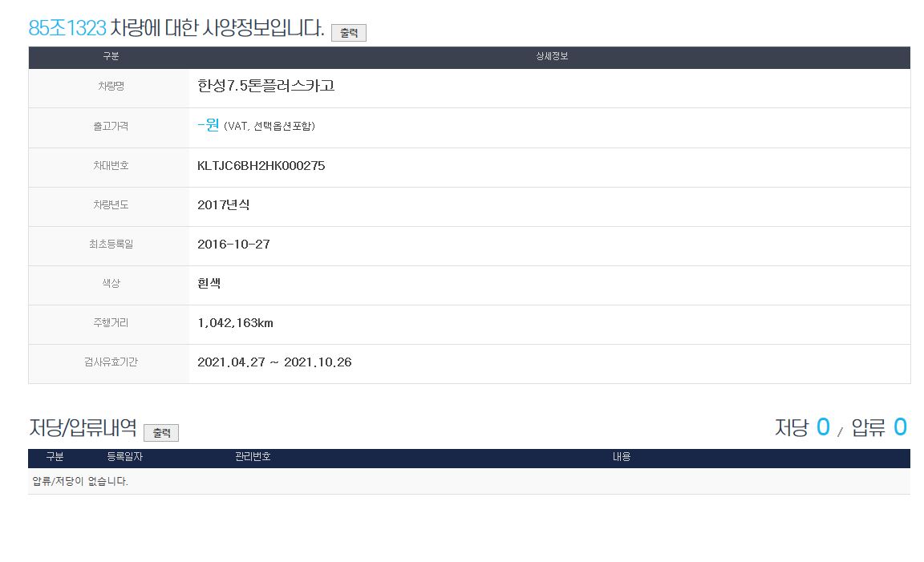This screenshot has height=562, width=924.
Task: Click the 흰색 color value
Action: point(209,284)
